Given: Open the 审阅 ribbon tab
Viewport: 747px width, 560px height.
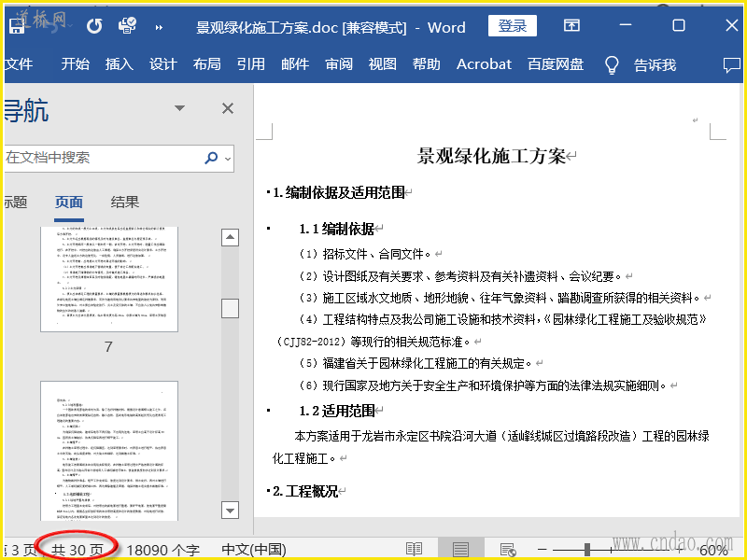Looking at the screenshot, I should coord(339,63).
